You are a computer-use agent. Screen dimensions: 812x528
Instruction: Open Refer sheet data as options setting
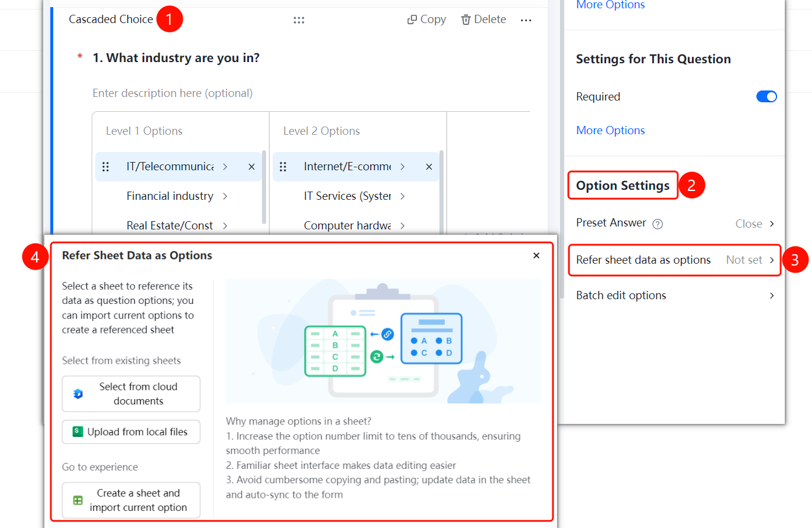(675, 260)
